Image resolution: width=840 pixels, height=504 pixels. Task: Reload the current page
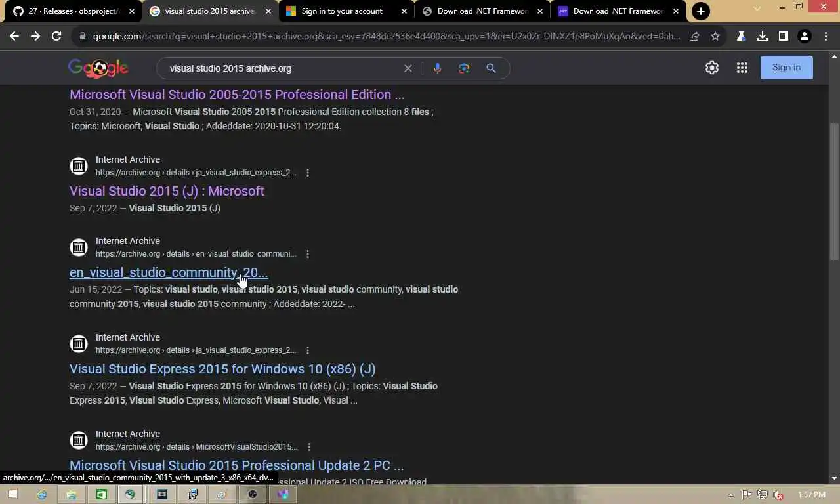coord(56,36)
